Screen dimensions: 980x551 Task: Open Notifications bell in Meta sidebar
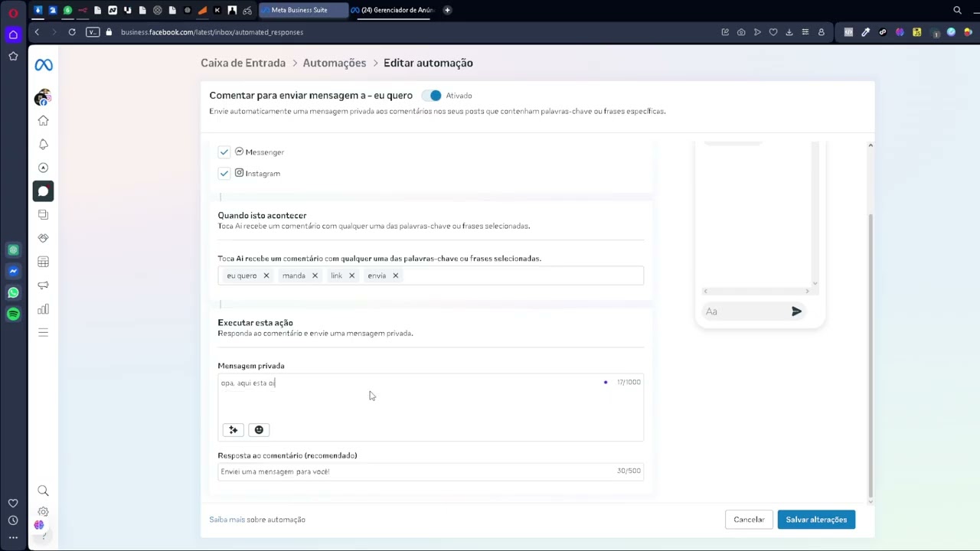(x=43, y=144)
